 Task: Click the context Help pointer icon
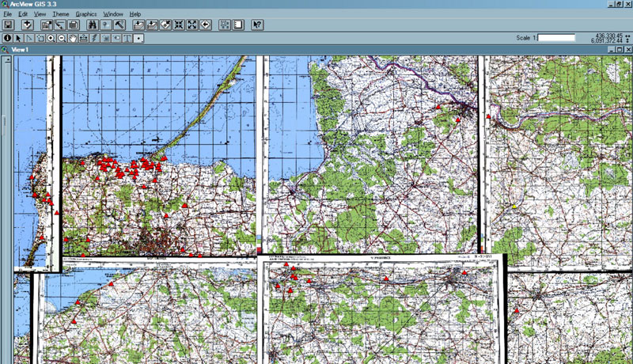256,25
